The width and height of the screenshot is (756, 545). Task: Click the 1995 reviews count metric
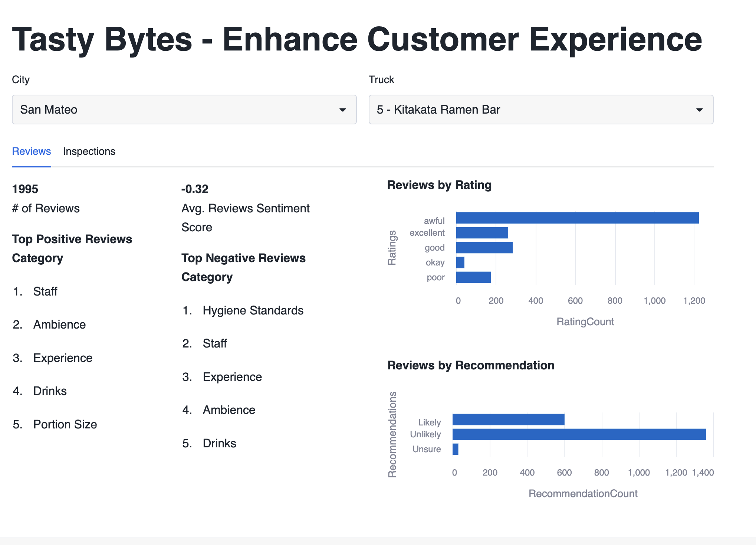[x=25, y=189]
